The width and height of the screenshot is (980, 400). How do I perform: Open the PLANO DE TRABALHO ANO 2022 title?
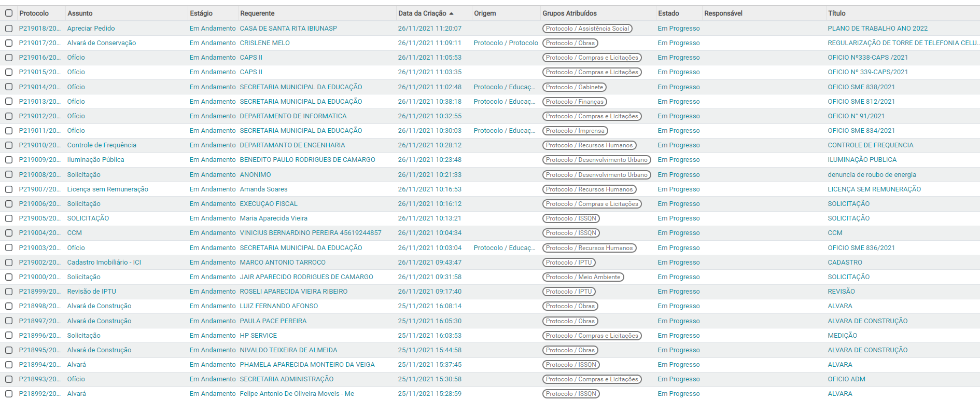(x=877, y=29)
